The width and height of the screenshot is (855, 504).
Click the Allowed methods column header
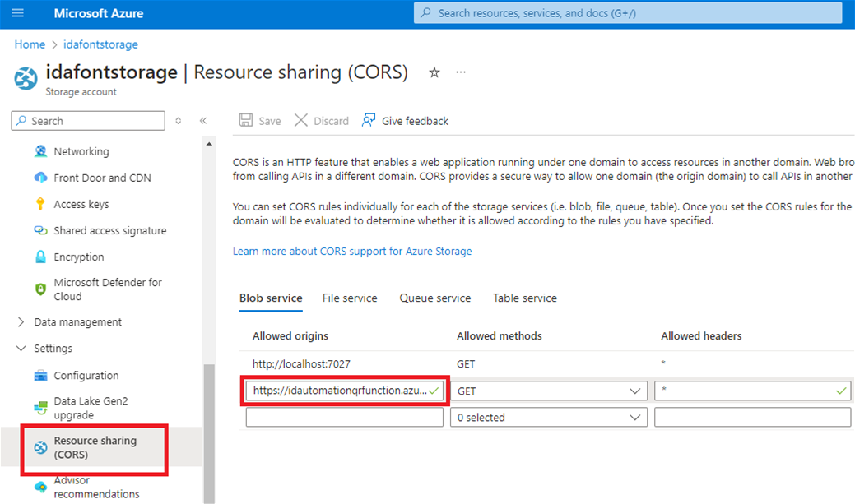coord(499,335)
